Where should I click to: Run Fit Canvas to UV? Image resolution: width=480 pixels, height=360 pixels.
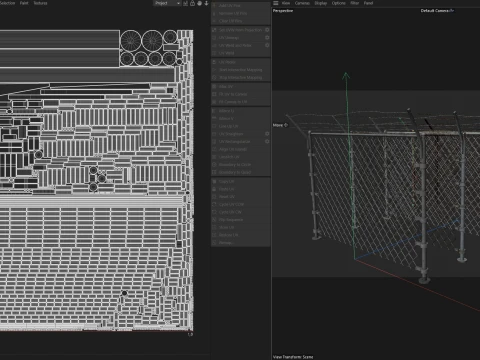(240, 102)
